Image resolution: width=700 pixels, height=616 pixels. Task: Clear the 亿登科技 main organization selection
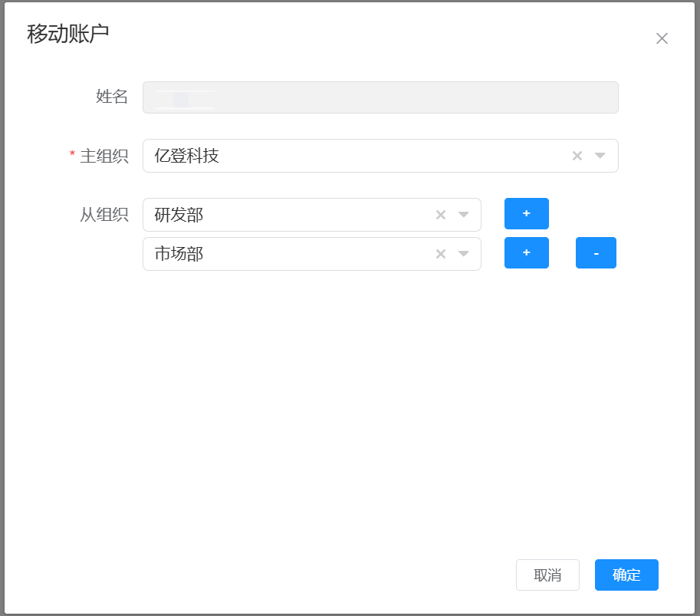(x=577, y=156)
